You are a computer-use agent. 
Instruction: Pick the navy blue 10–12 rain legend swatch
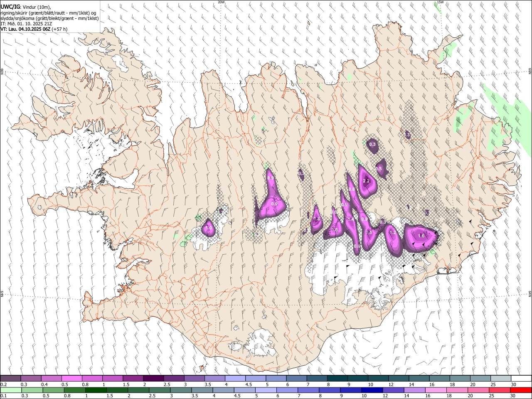pyautogui.click(x=372, y=390)
